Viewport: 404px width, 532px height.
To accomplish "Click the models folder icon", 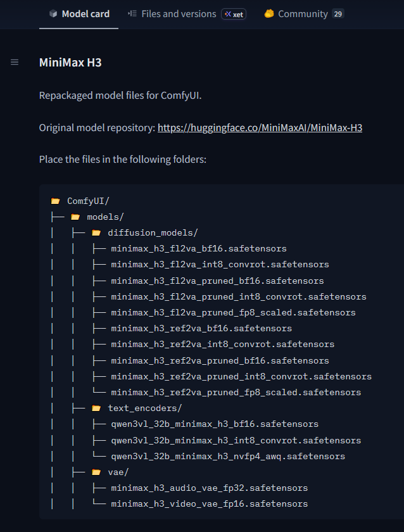I will click(x=75, y=217).
